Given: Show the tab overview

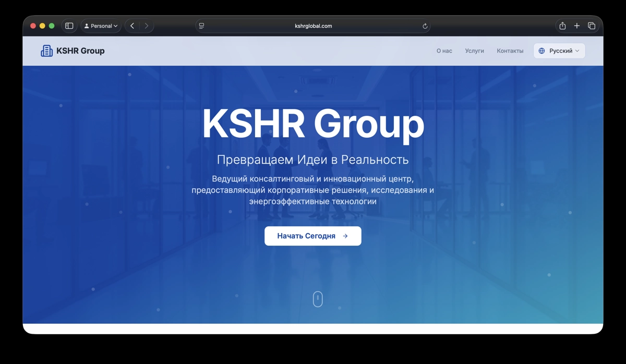Looking at the screenshot, I should pos(592,26).
